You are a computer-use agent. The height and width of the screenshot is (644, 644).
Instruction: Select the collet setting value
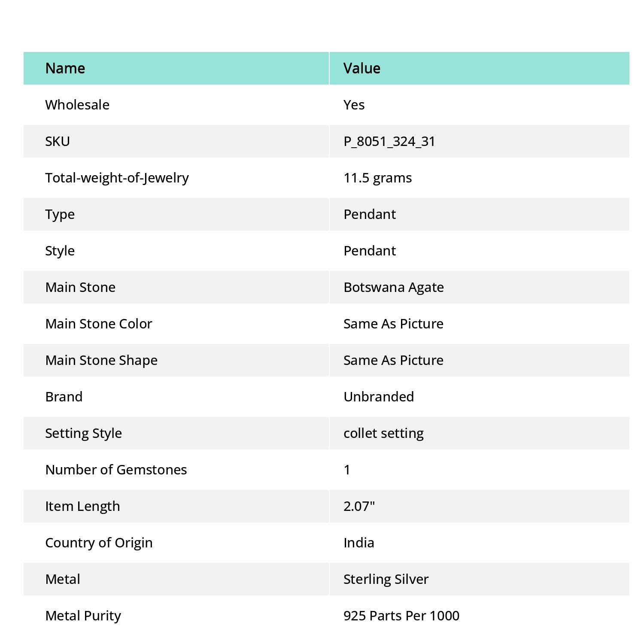coord(383,433)
